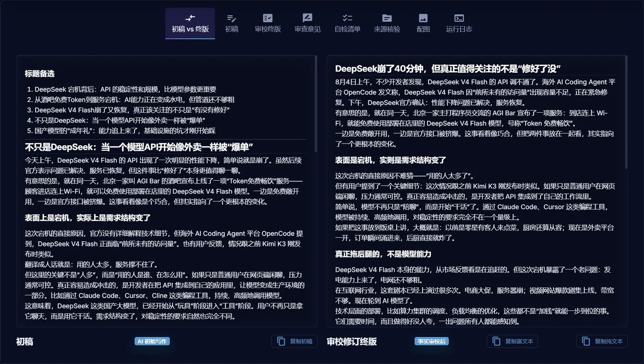Click the 复制富文本 button
This screenshot has width=644, height=364.
click(x=512, y=341)
